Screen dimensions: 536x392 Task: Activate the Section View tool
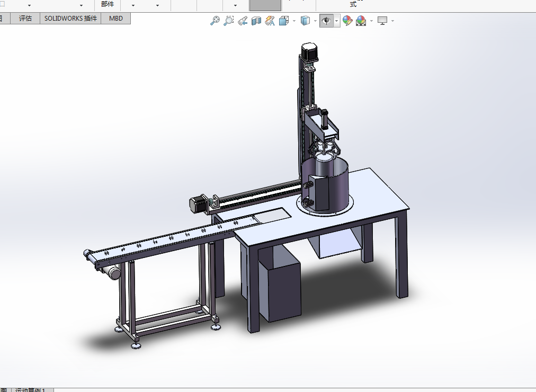coord(256,21)
